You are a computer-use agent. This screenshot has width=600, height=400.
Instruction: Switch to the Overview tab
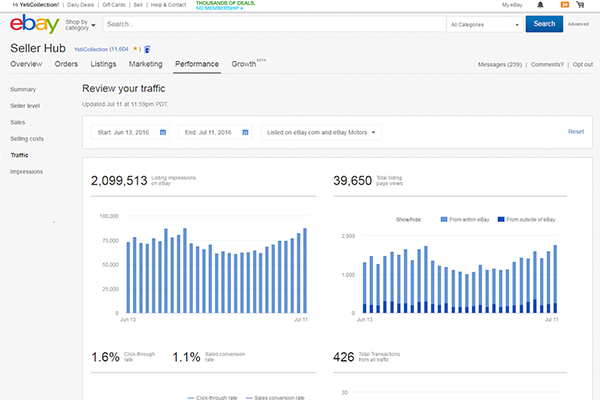(x=26, y=64)
